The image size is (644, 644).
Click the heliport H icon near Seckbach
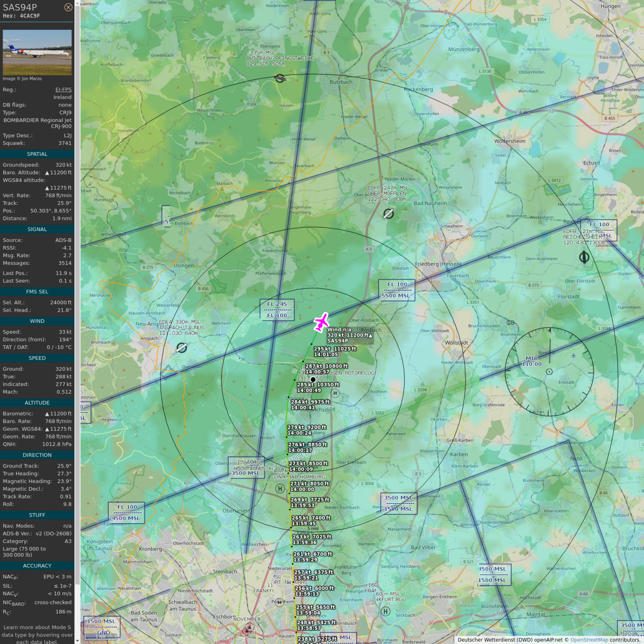pyautogui.click(x=386, y=611)
